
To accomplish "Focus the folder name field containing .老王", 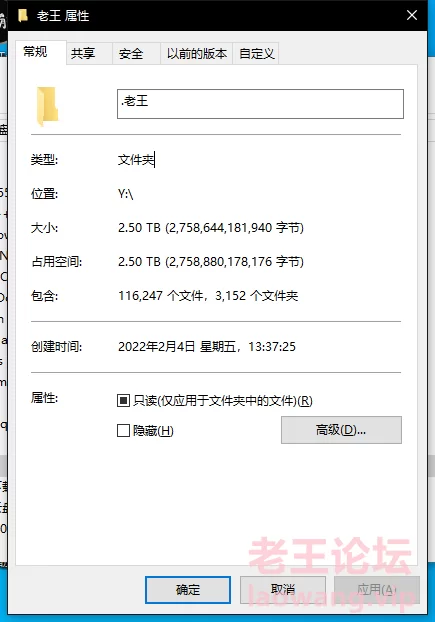I will pos(260,104).
